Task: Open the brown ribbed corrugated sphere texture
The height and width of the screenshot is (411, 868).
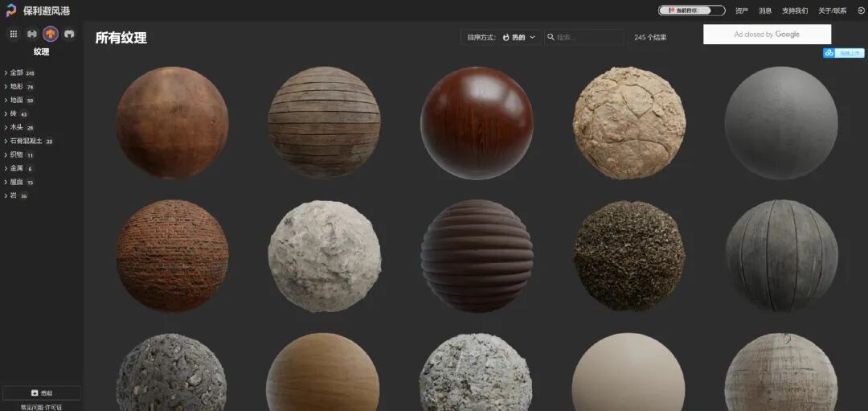Action: pyautogui.click(x=477, y=256)
